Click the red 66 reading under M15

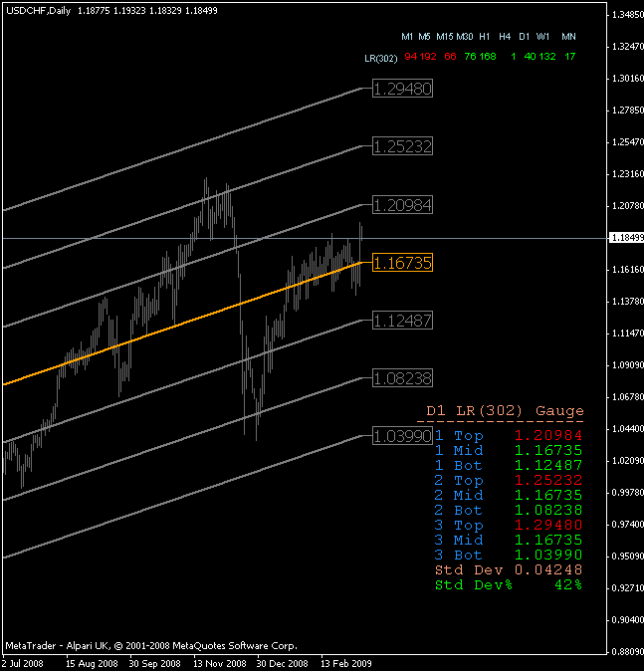click(x=450, y=57)
